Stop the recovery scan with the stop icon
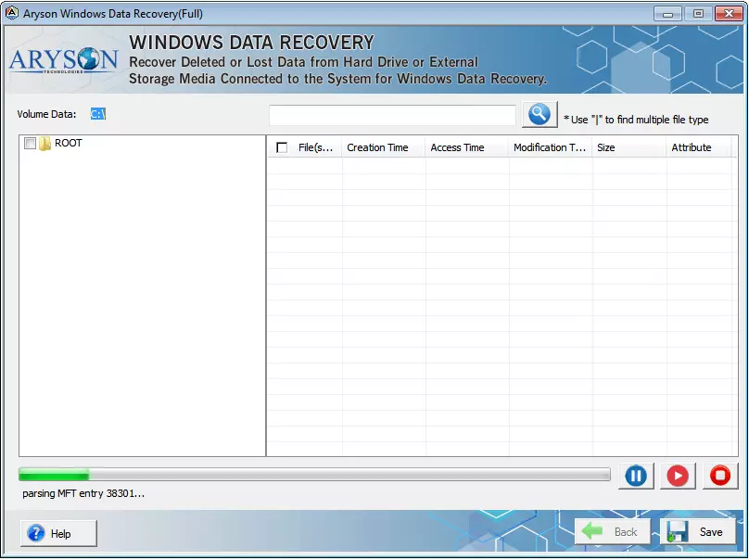Screen dimensions: 749x560 (720, 476)
